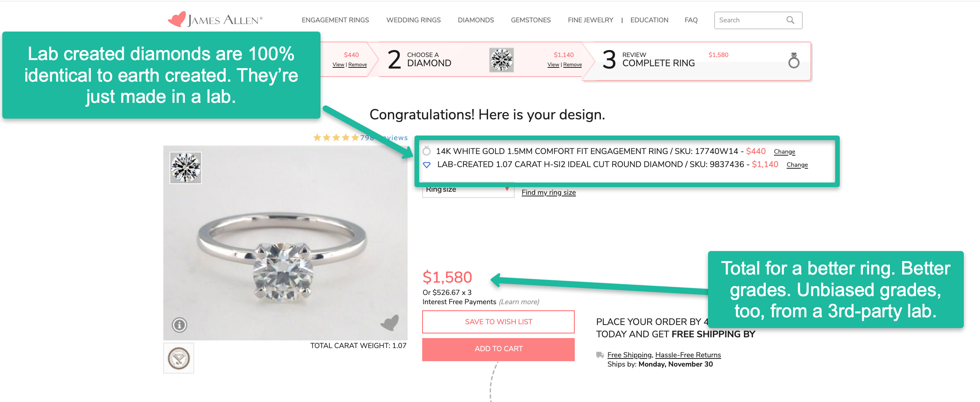Open the Find my ring size link
980x402 pixels.
549,193
